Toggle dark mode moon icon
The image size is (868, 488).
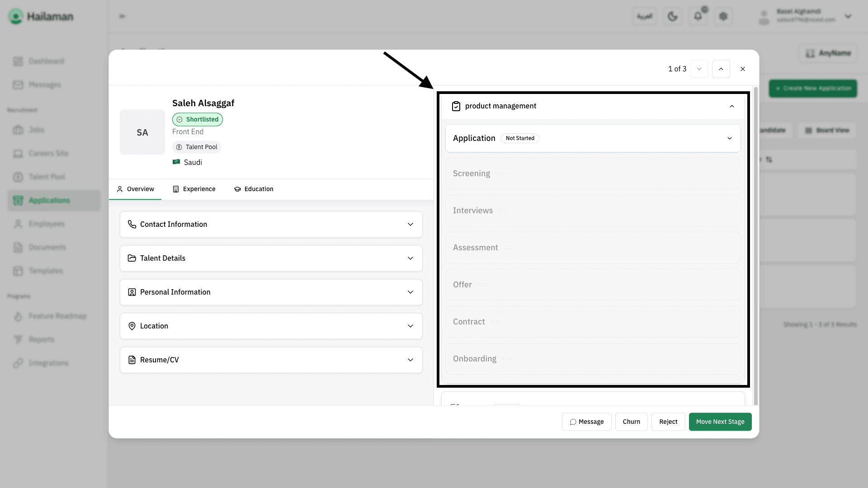tap(673, 16)
